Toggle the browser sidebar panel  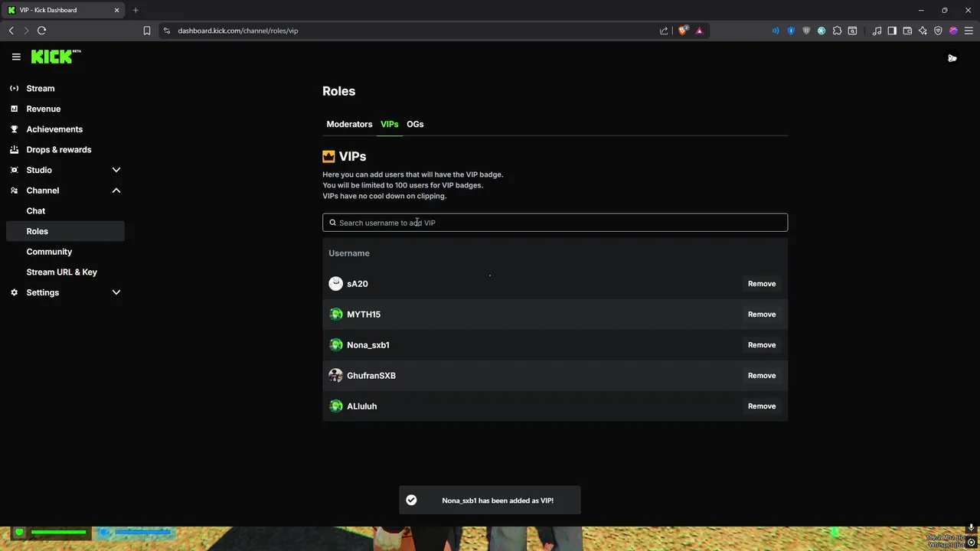pos(892,31)
